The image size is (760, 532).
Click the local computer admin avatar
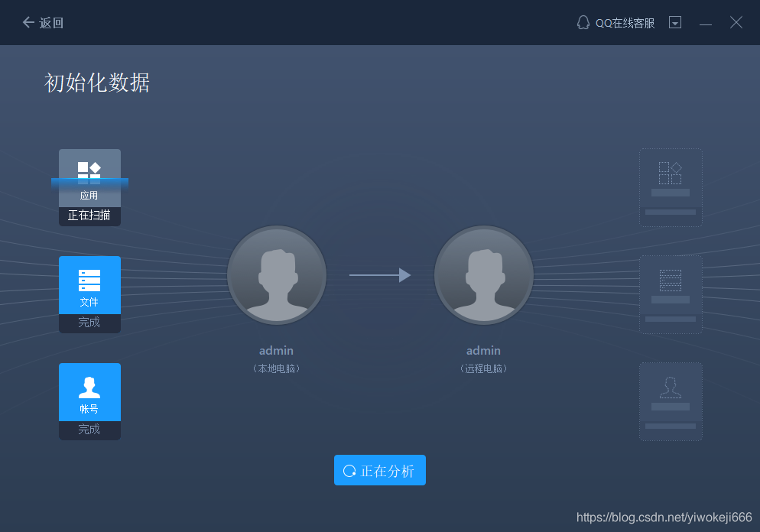[277, 275]
